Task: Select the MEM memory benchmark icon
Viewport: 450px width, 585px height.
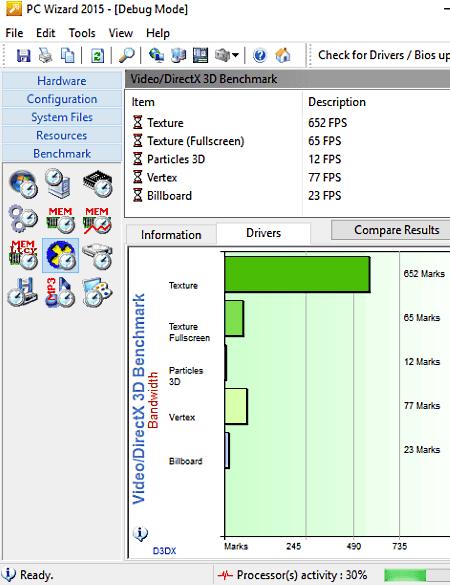Action: pyautogui.click(x=60, y=220)
